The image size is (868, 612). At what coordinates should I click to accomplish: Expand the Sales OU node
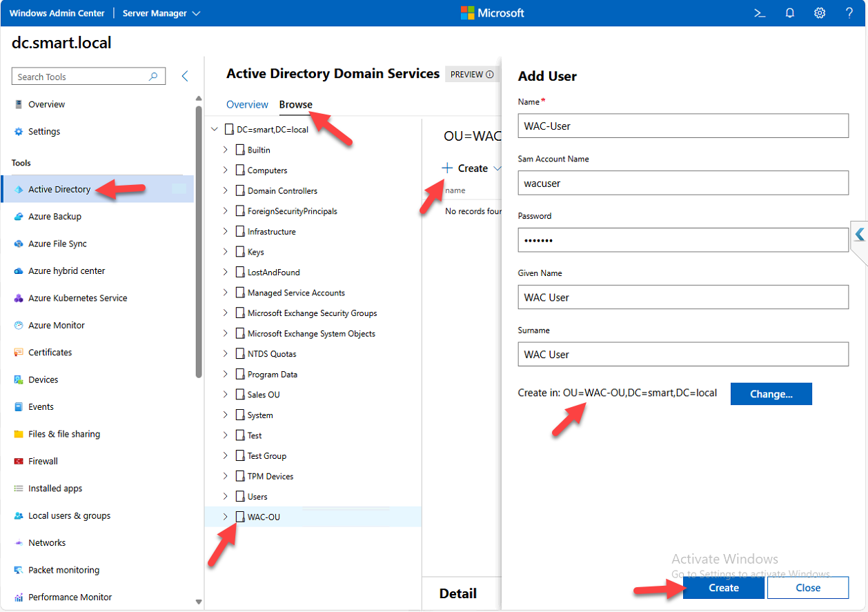click(225, 395)
